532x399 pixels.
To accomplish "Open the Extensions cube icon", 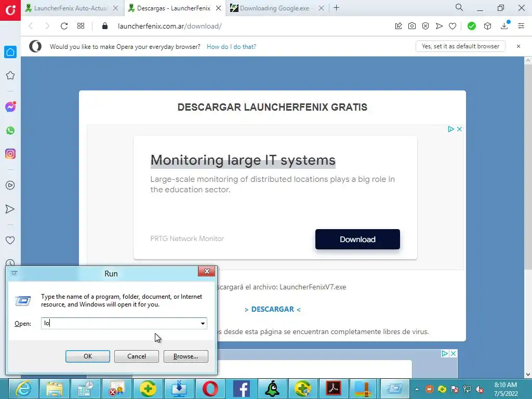I will 487,26.
